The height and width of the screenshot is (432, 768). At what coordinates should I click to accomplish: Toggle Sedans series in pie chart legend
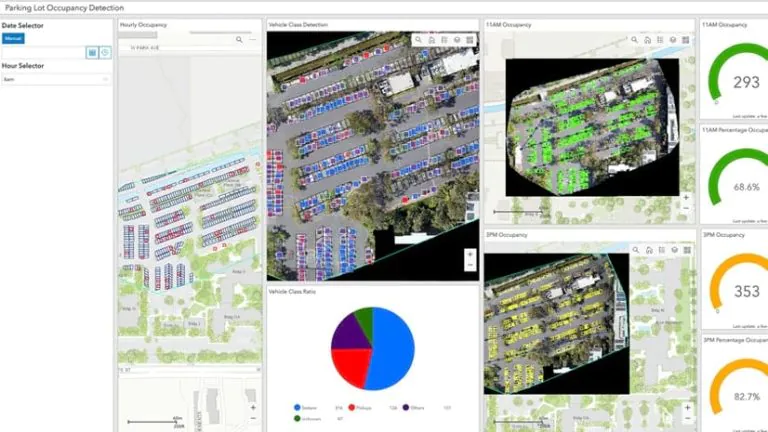tap(297, 407)
